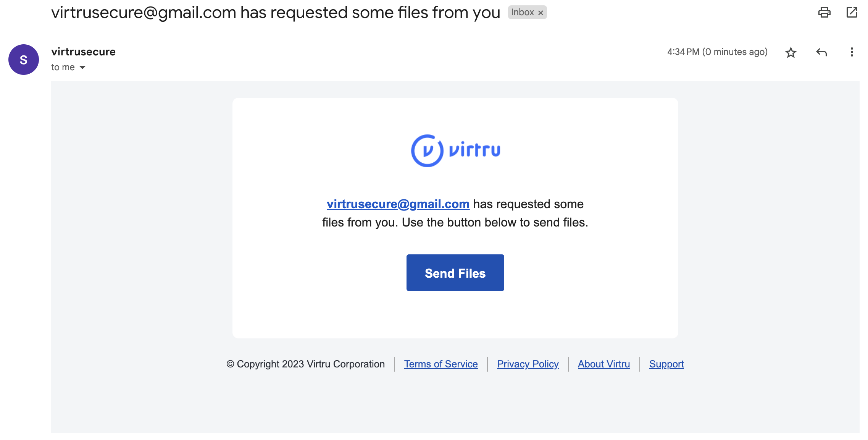868x440 pixels.
Task: Click the 'to me' recipient text
Action: pyautogui.click(x=63, y=67)
